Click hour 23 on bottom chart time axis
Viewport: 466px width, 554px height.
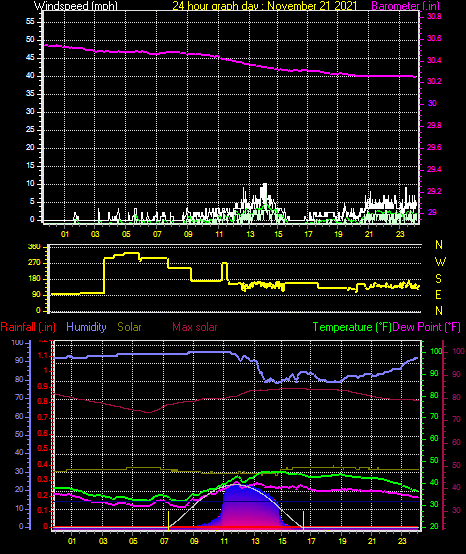[402, 541]
